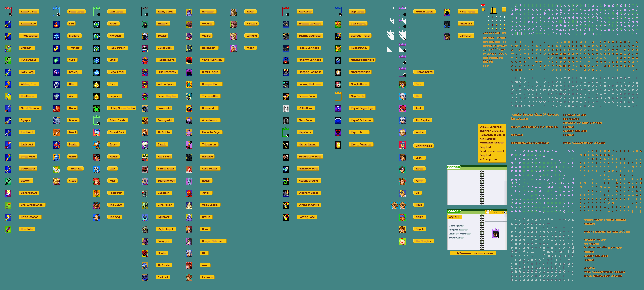Click the One-Winged Angel label
The image size is (644, 290).
[32, 205]
